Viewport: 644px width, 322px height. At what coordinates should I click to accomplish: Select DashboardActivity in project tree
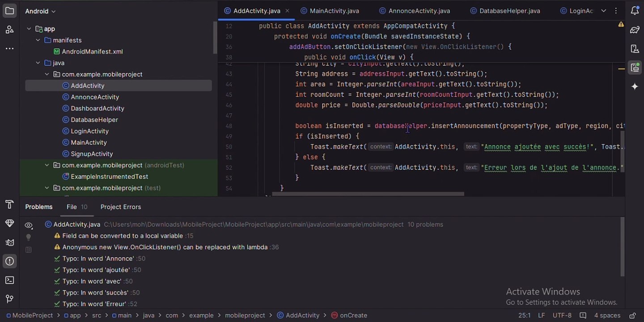93,108
